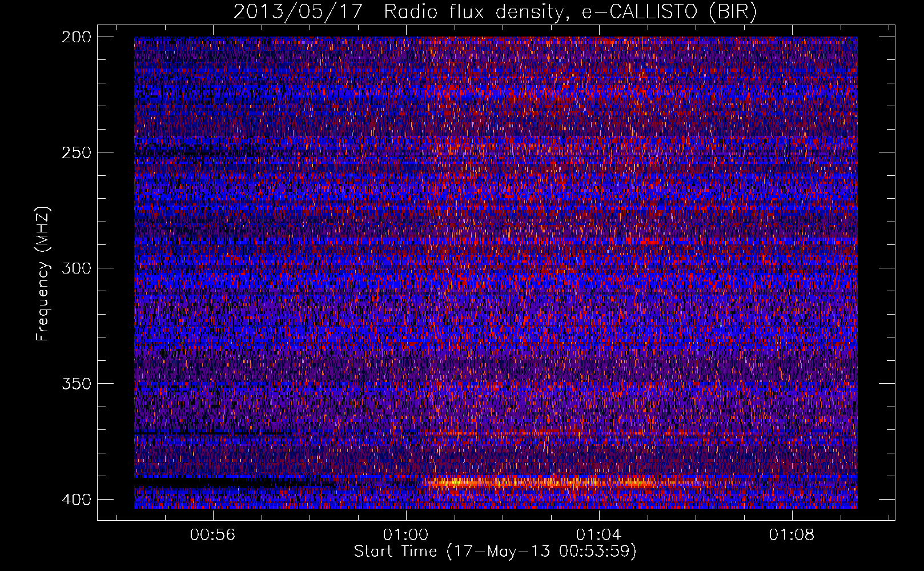
Task: Select the '300' frequency axis label
Action: click(x=76, y=268)
